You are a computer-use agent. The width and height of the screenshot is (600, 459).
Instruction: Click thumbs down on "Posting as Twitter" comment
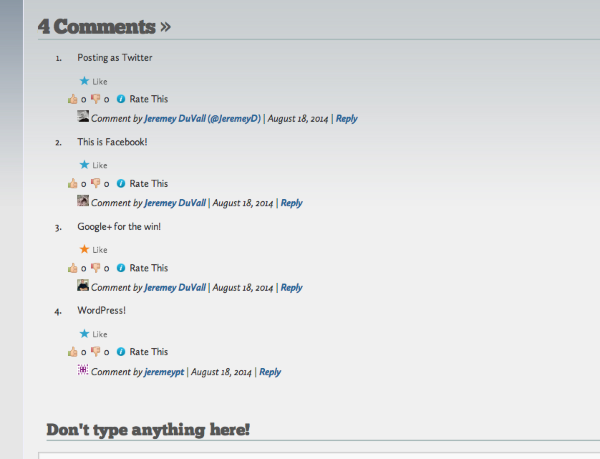[x=96, y=99]
